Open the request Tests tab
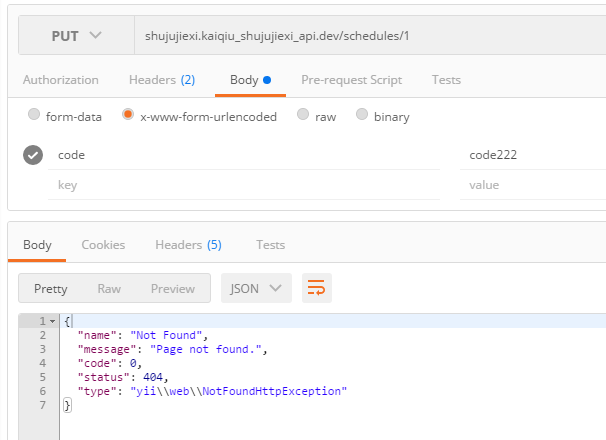This screenshot has height=440, width=606. tap(446, 80)
